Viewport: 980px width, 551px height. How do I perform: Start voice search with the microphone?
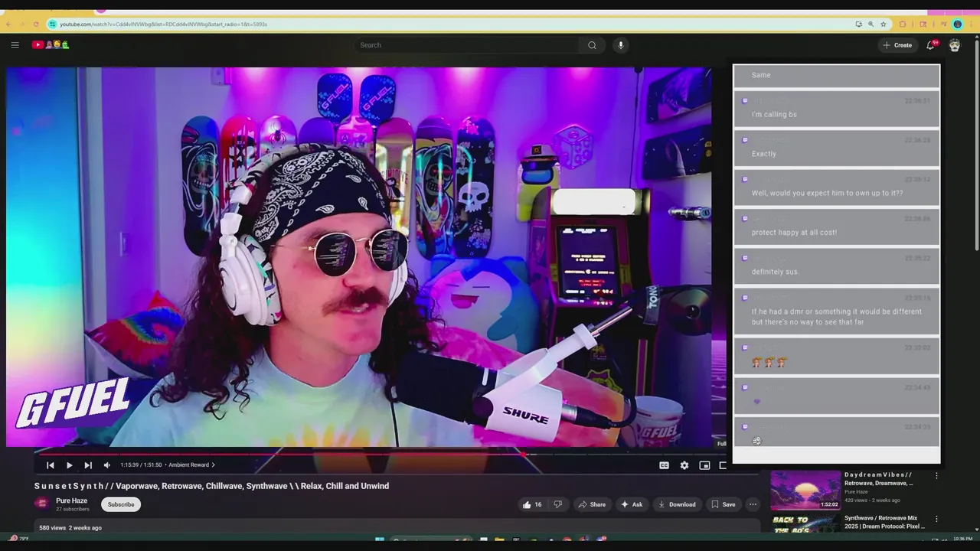(x=621, y=45)
